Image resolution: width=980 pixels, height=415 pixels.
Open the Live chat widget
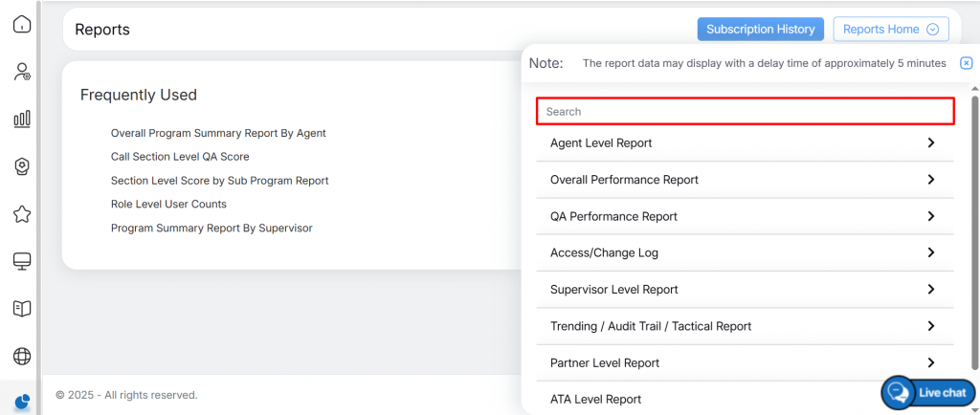click(x=928, y=392)
